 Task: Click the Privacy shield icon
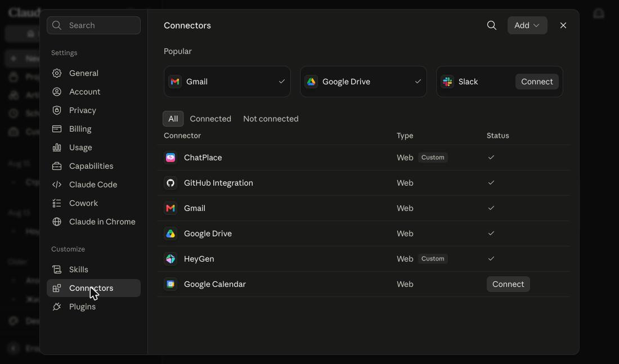57,110
